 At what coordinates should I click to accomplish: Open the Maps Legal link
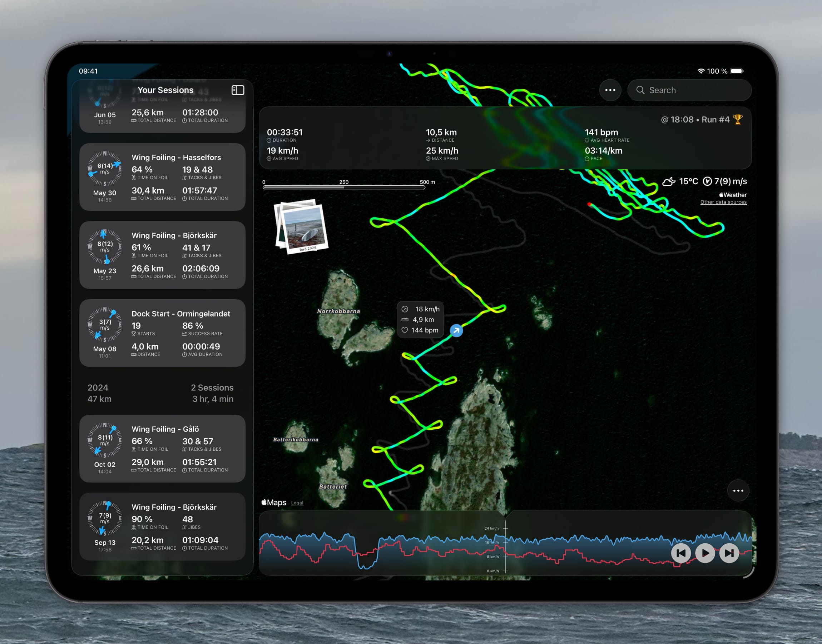click(297, 503)
